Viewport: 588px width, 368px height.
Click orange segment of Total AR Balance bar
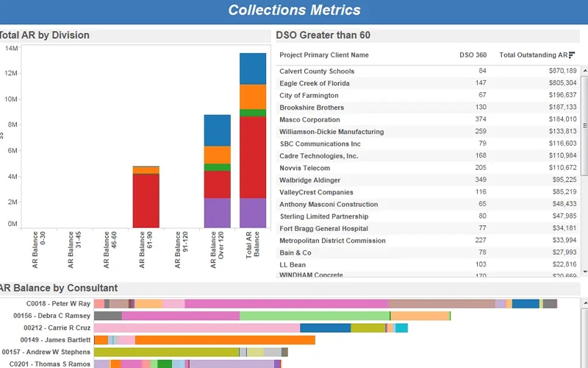pyautogui.click(x=253, y=97)
